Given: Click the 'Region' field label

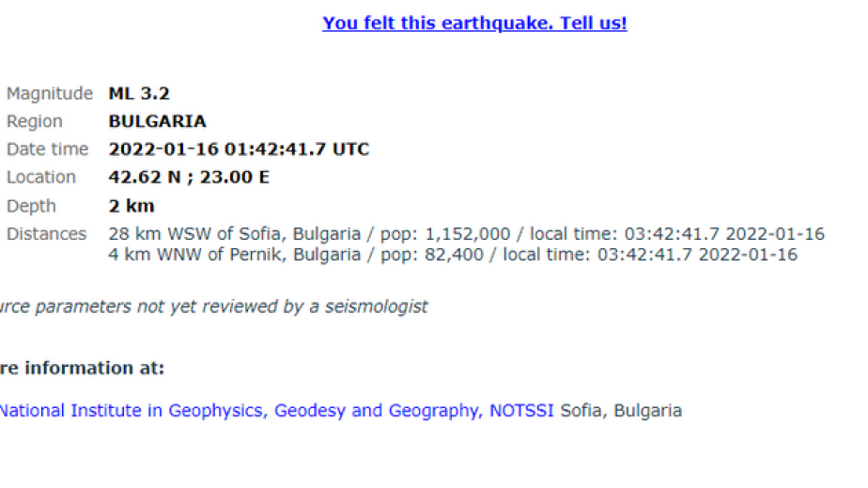Looking at the screenshot, I should [x=35, y=121].
